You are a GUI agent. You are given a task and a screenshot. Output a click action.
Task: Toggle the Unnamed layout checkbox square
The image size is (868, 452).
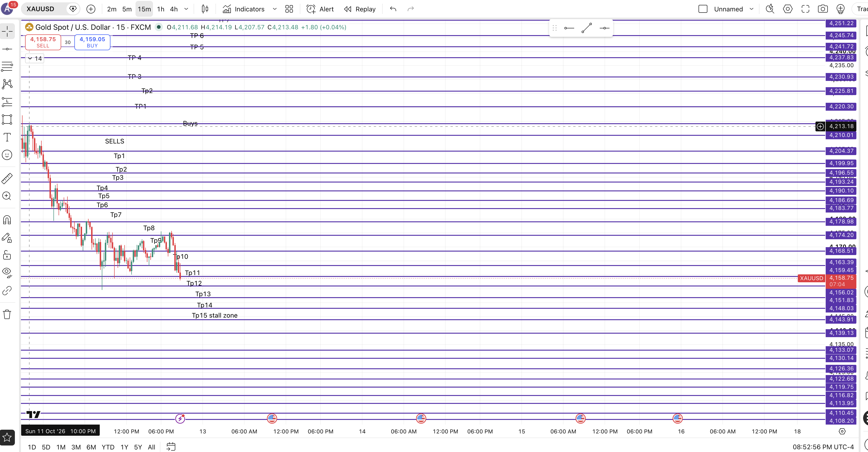click(x=703, y=9)
